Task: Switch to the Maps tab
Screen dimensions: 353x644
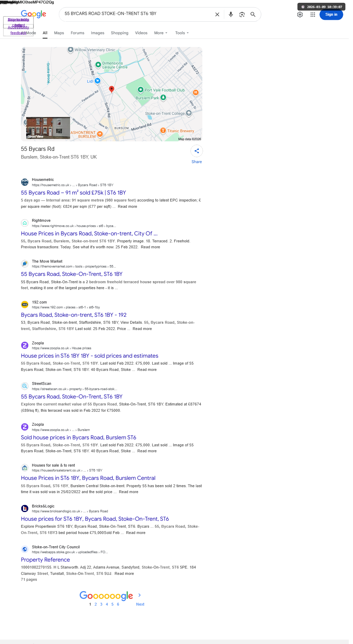Action: tap(59, 33)
